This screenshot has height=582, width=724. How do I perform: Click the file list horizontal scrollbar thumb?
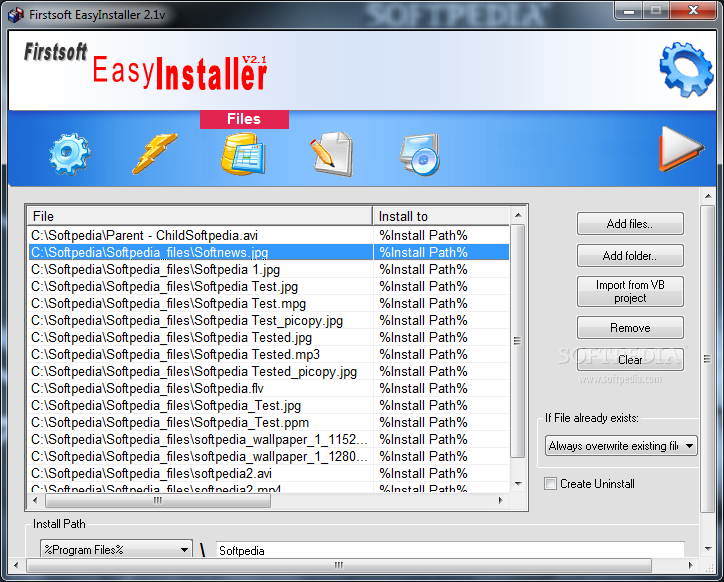point(158,500)
